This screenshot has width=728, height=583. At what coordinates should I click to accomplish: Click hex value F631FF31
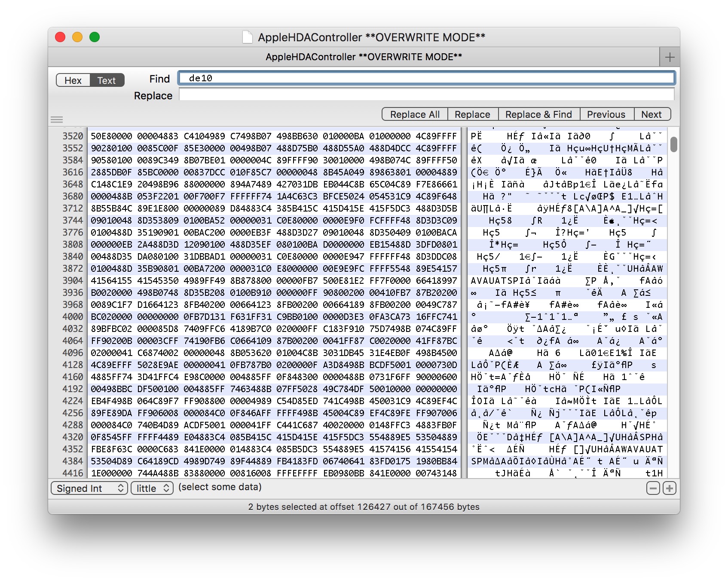pos(251,317)
